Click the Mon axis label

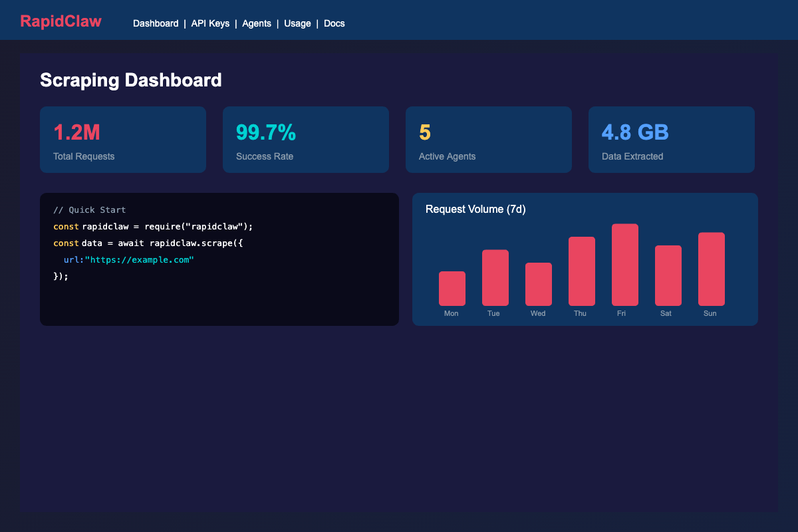pos(452,313)
